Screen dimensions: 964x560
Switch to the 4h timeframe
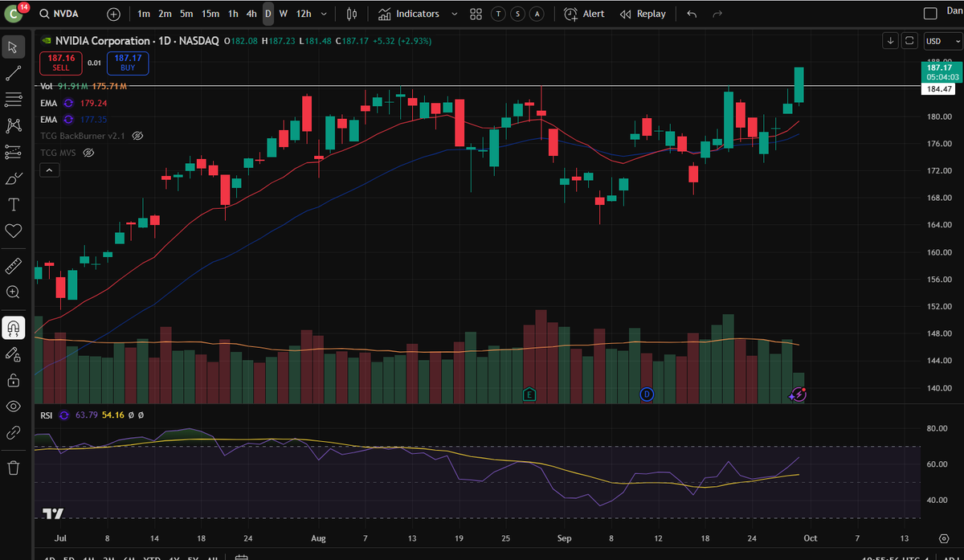[251, 14]
